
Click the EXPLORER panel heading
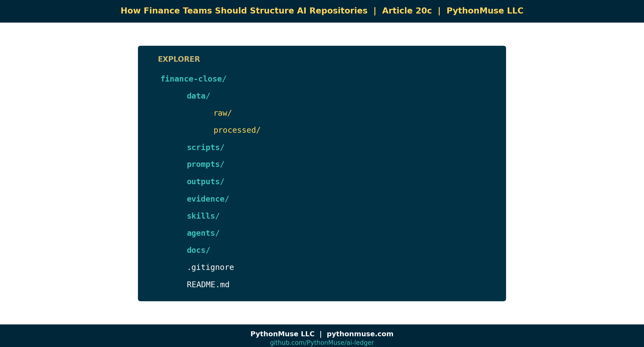[x=179, y=59]
